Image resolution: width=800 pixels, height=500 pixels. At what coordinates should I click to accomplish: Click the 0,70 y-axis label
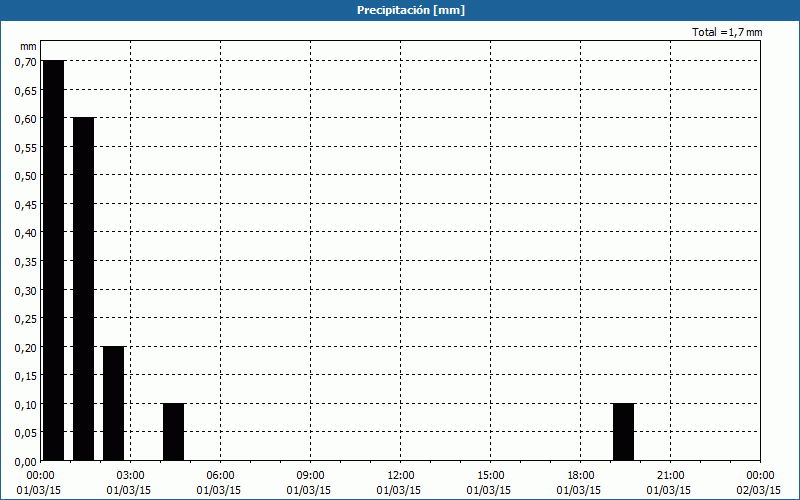click(26, 62)
